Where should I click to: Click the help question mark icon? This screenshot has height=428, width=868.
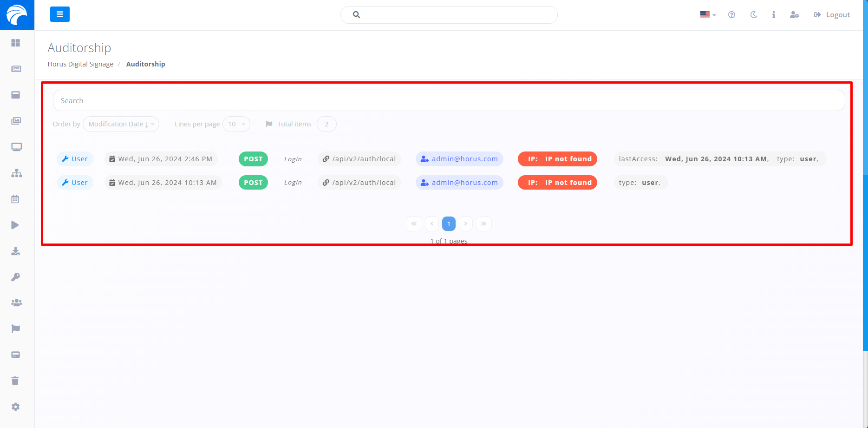point(731,15)
